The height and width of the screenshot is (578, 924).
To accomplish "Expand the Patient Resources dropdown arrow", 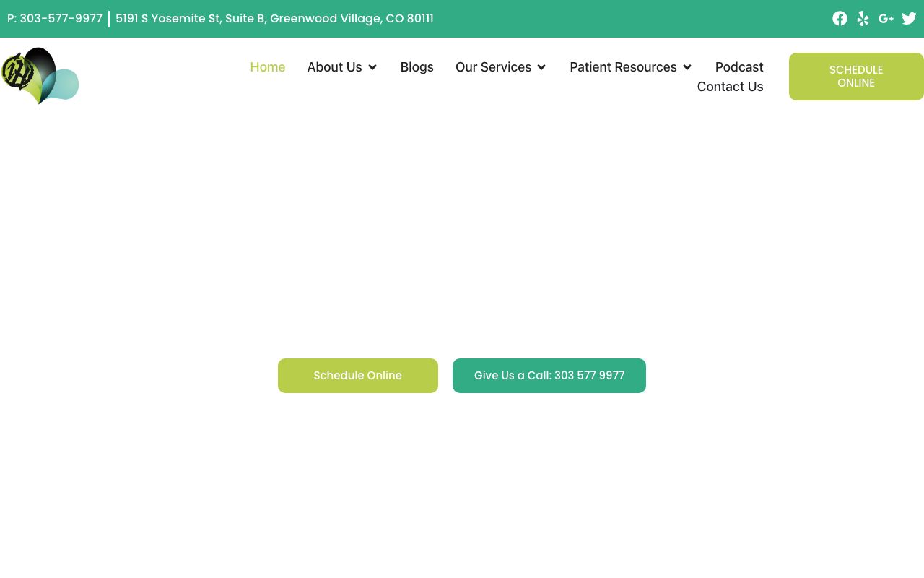I will (687, 67).
